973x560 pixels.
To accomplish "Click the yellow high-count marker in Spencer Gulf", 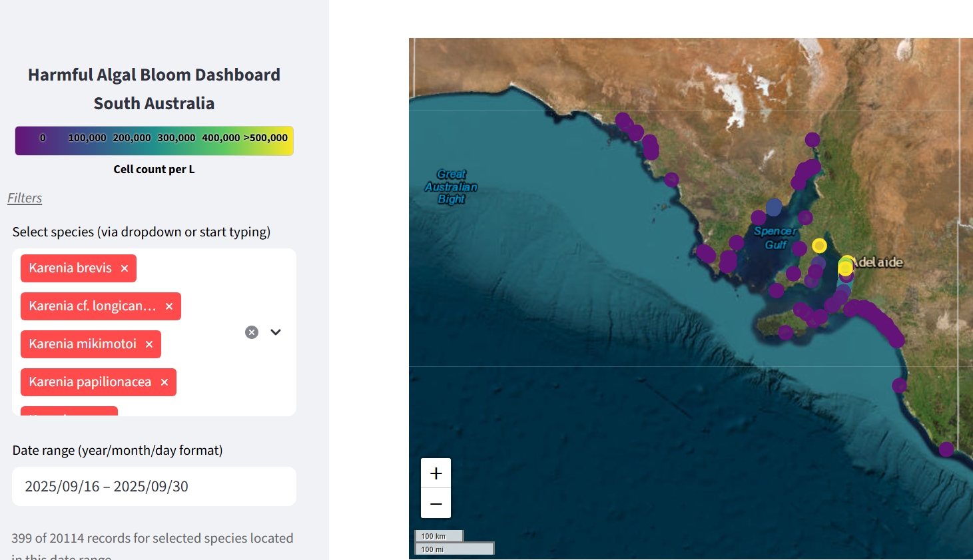I will [819, 246].
